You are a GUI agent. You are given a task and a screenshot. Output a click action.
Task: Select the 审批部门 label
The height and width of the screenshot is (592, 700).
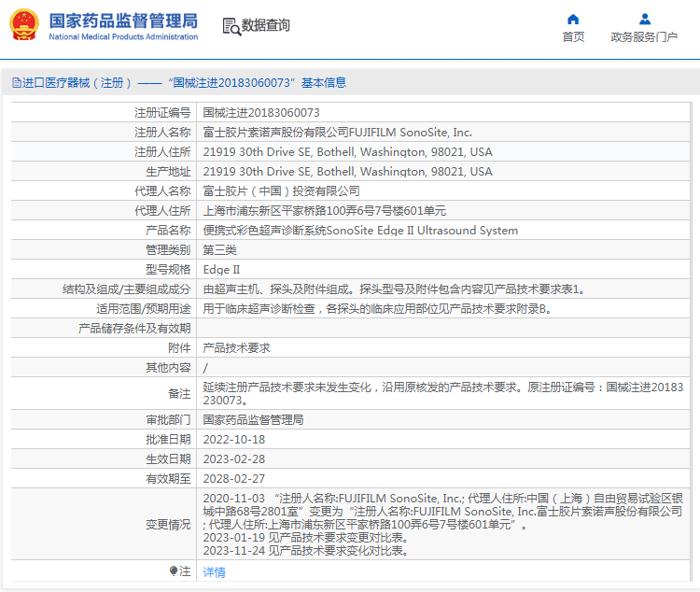tap(168, 420)
